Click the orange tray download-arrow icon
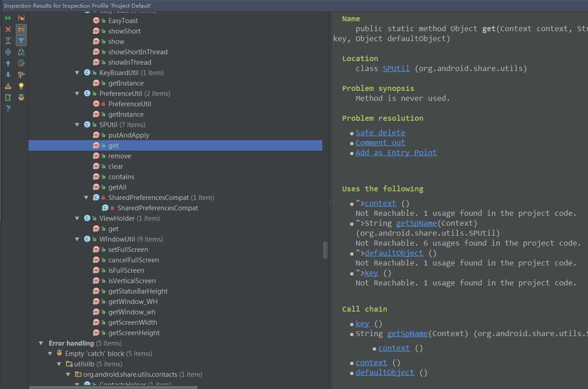This screenshot has width=588, height=389. [8, 86]
